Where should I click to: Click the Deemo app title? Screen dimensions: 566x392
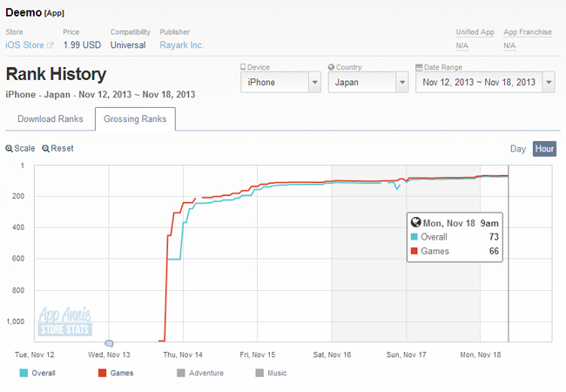coord(24,13)
